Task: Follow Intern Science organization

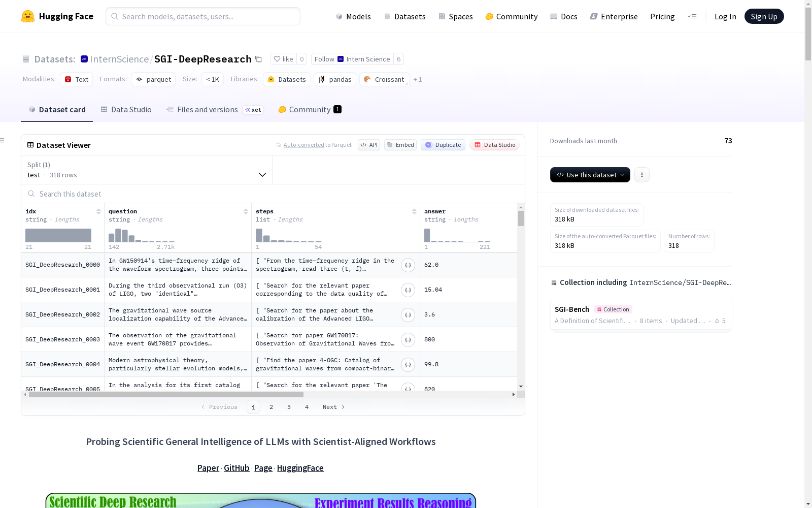Action: pyautogui.click(x=352, y=59)
